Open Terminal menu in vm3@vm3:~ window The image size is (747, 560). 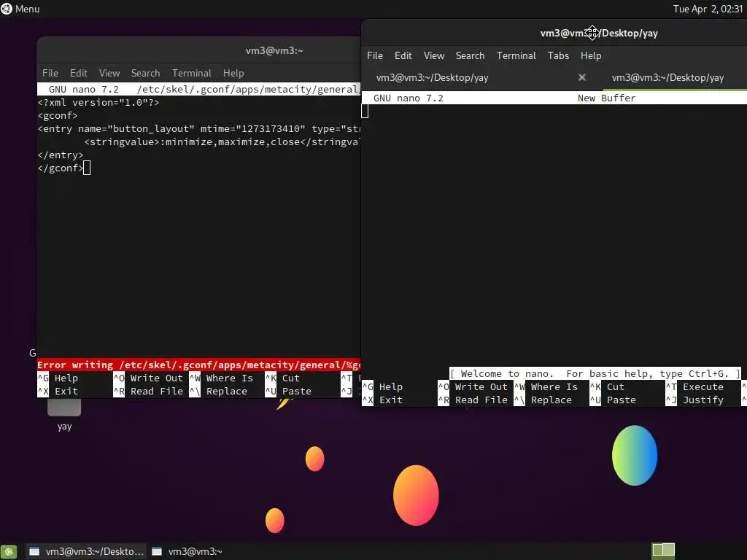click(192, 73)
